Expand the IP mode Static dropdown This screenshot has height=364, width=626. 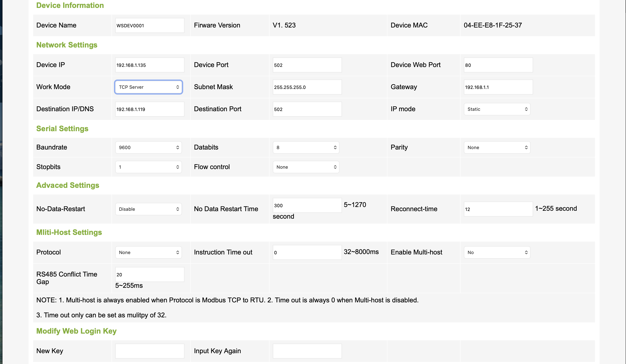click(x=497, y=109)
